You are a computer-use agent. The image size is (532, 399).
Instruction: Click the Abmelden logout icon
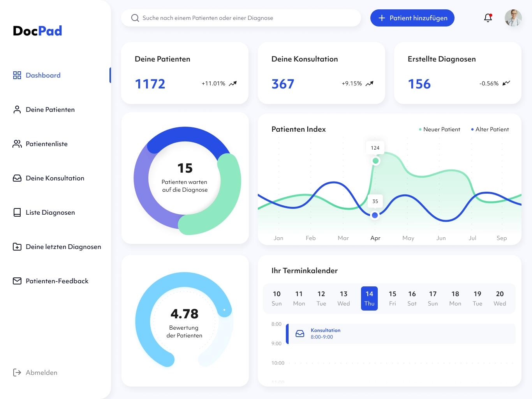tap(17, 373)
